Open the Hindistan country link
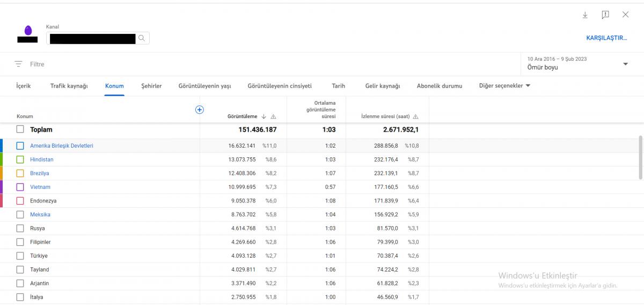 pyautogui.click(x=42, y=159)
